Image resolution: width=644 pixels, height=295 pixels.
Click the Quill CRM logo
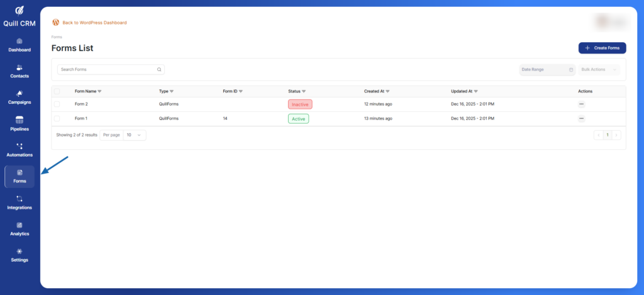point(19,16)
